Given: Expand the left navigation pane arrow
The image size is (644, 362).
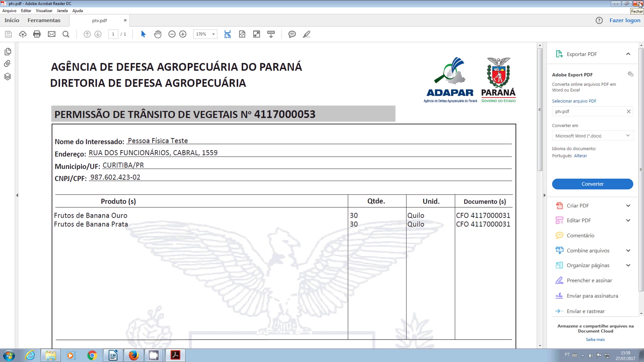Looking at the screenshot, I should click(x=17, y=195).
